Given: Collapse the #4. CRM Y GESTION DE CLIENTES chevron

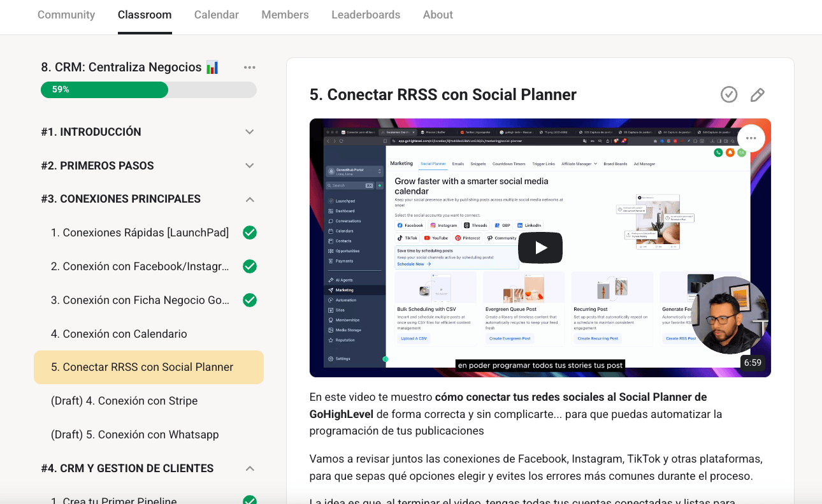Looking at the screenshot, I should tap(250, 468).
